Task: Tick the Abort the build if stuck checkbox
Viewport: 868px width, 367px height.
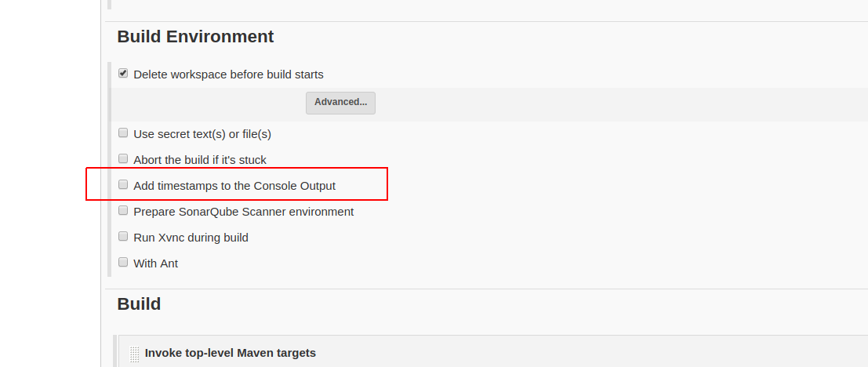Action: (123, 159)
